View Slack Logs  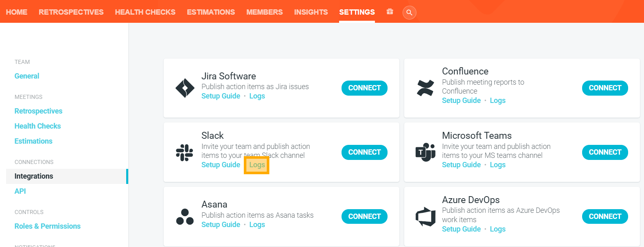(257, 165)
